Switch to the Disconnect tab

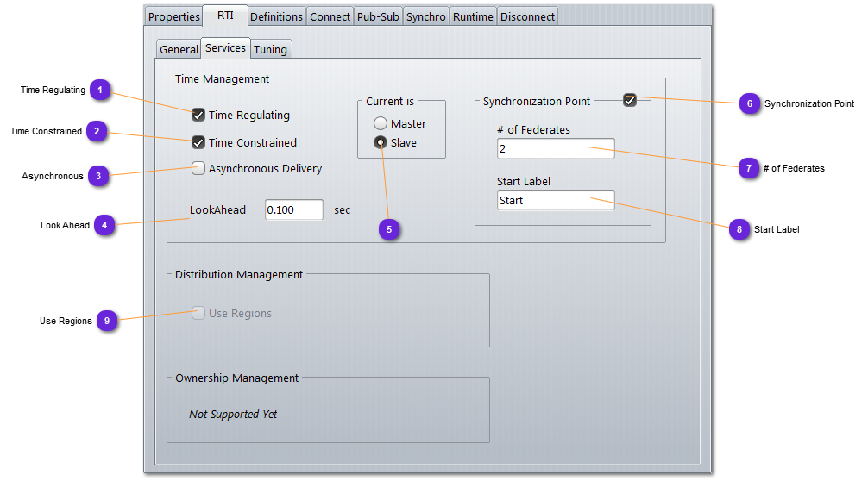tap(527, 16)
